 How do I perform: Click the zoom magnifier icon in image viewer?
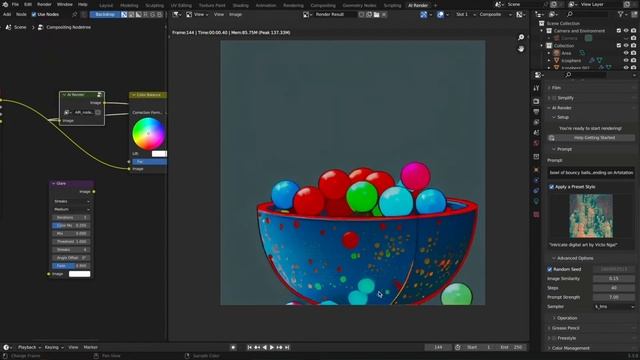pos(521,37)
